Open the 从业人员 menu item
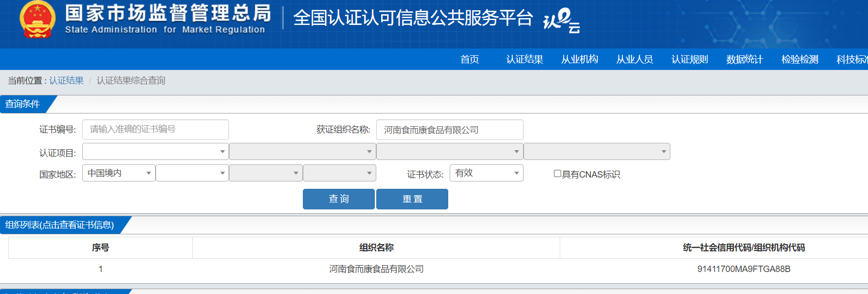Viewport: 868px width, 294px height. tap(635, 59)
